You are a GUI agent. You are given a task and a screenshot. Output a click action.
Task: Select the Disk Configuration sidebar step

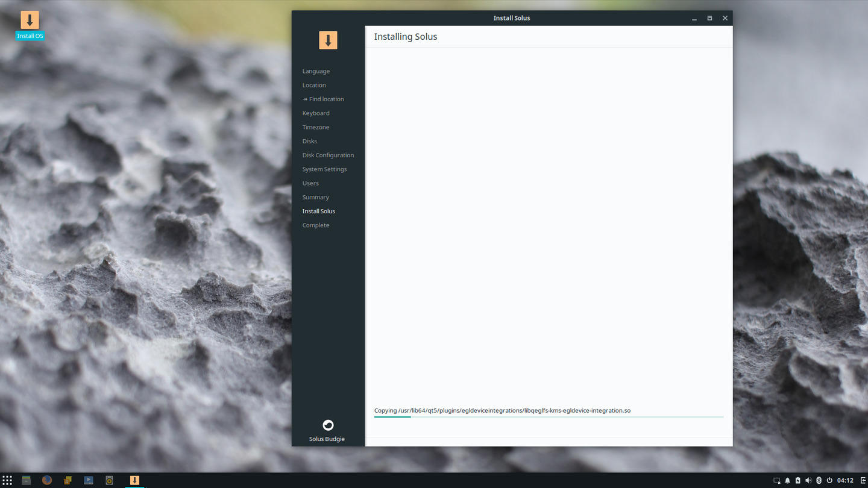(328, 155)
